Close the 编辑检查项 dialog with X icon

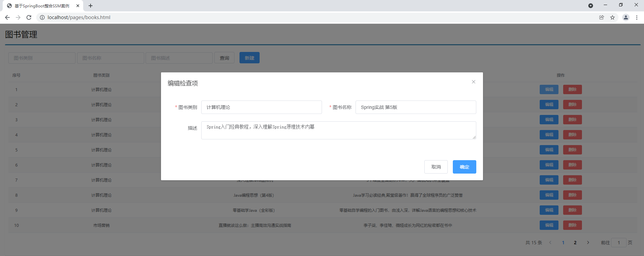(473, 82)
